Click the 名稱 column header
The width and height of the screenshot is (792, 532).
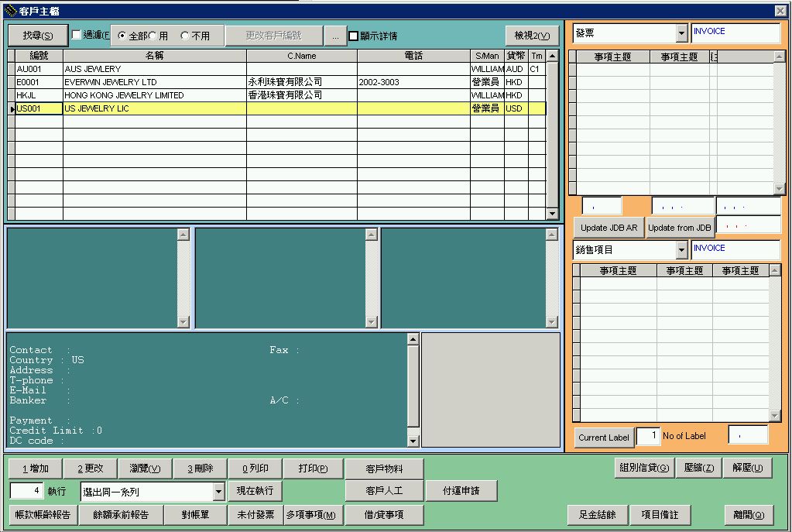pyautogui.click(x=155, y=56)
